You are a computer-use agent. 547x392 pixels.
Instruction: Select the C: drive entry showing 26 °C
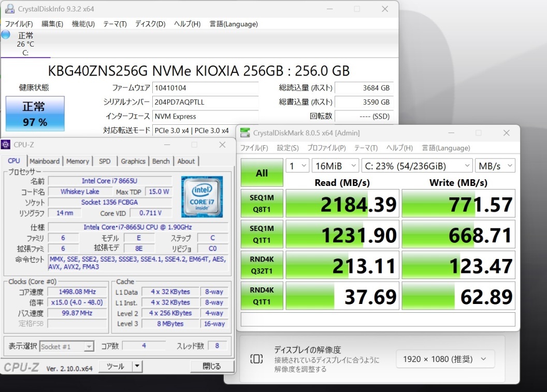pos(25,44)
